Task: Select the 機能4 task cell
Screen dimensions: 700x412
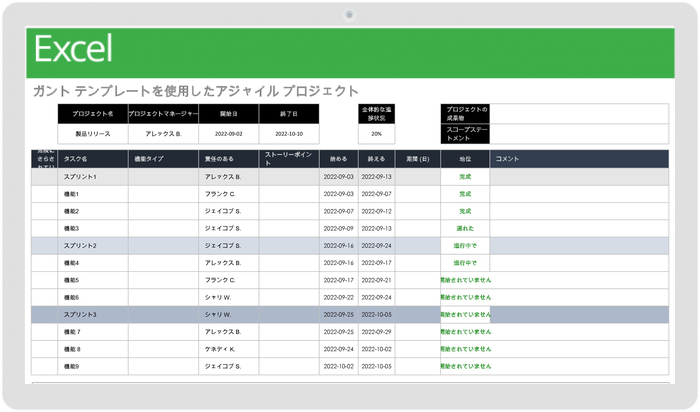Action: [93, 263]
